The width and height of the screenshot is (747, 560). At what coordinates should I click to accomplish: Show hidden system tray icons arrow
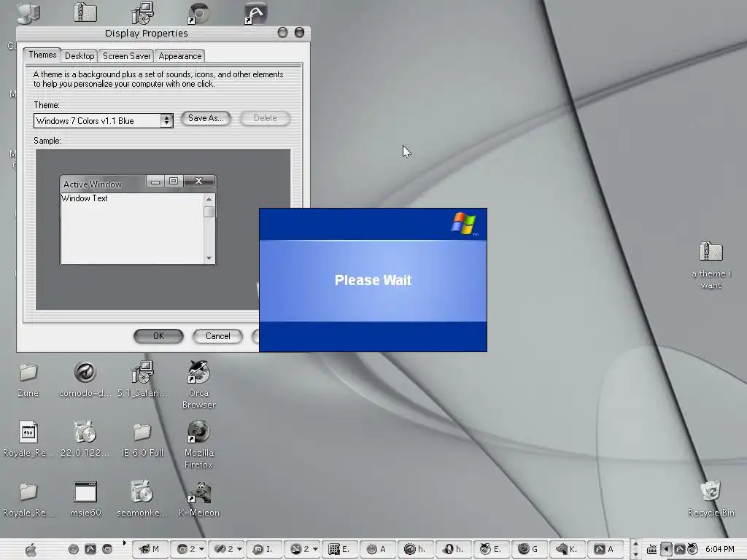pos(666,549)
